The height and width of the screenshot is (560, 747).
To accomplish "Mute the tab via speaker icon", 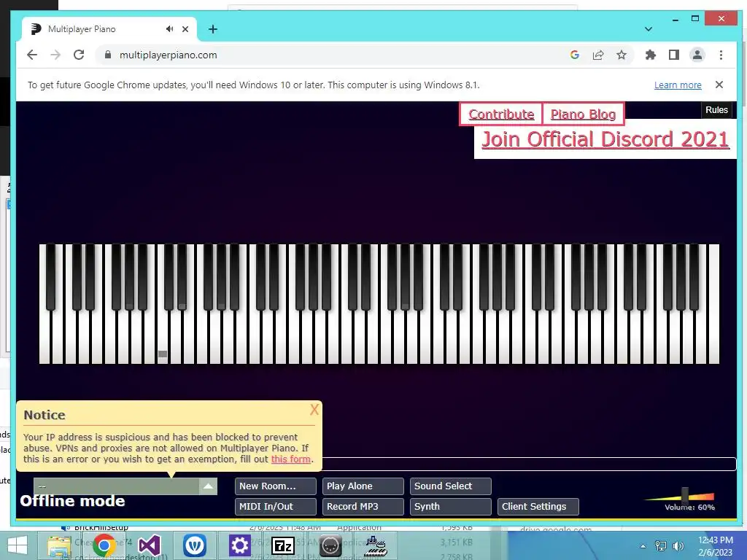I will [x=169, y=29].
